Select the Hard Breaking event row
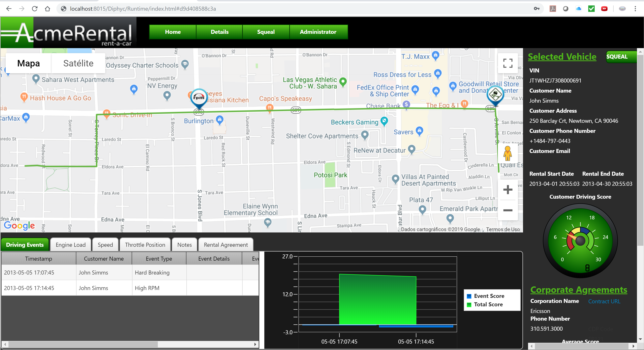 (130, 273)
